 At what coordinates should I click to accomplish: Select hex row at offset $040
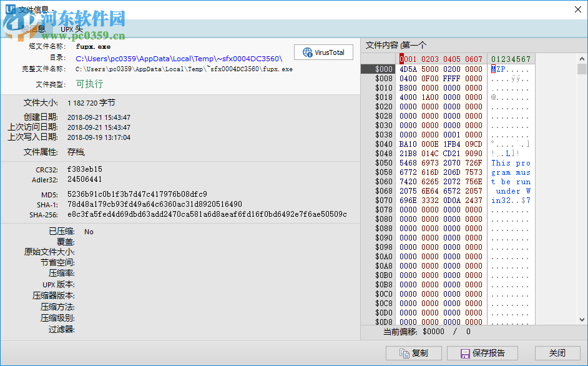(384, 144)
